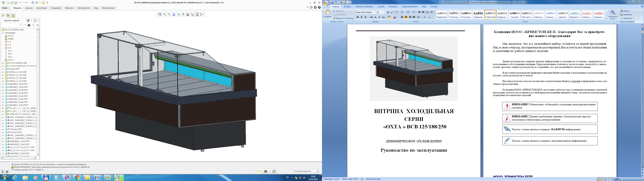
Task: Click the Вставить paste button
Action: click(328, 15)
